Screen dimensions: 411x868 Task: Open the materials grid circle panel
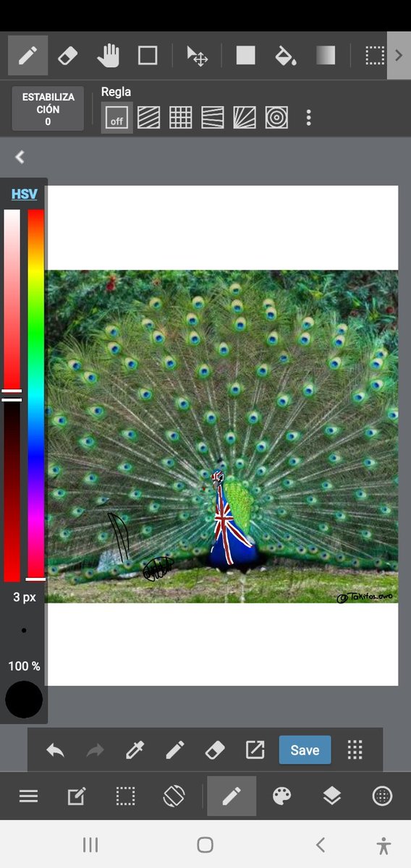(x=382, y=796)
